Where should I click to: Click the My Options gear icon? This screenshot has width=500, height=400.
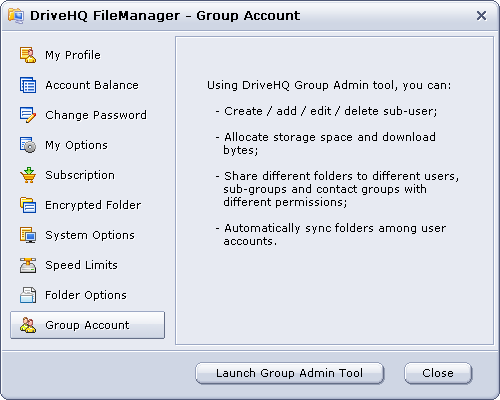(28, 145)
